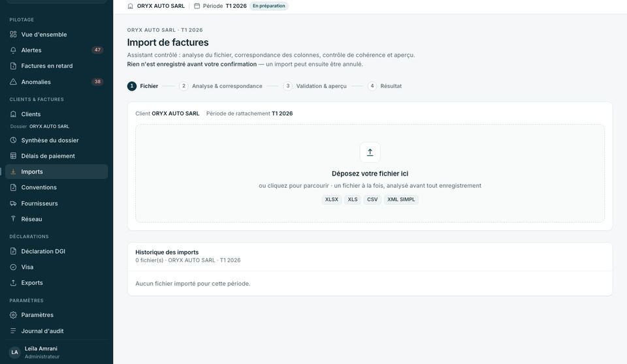Click the Import de factures page title
Viewport: 627px width, 364px height.
pyautogui.click(x=168, y=42)
